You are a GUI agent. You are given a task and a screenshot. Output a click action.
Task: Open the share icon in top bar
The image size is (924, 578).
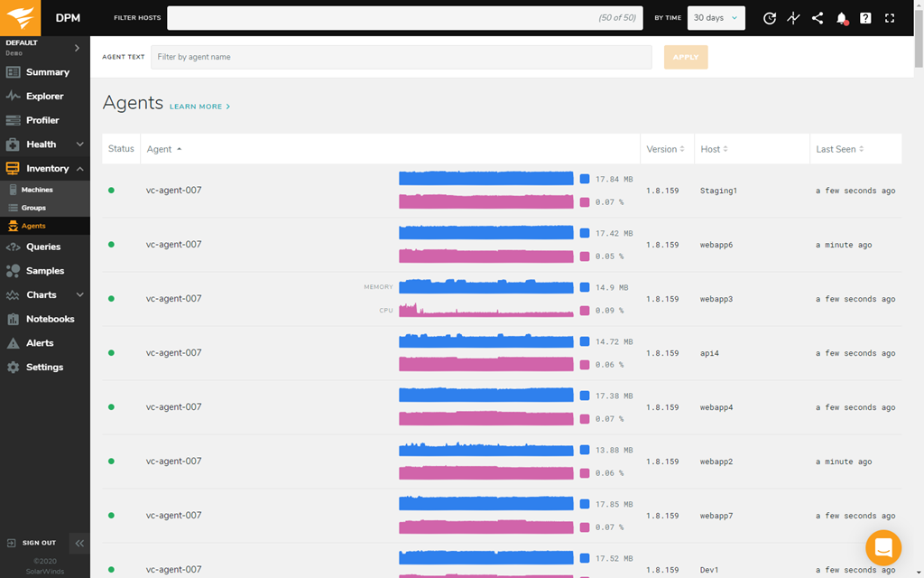pos(818,18)
